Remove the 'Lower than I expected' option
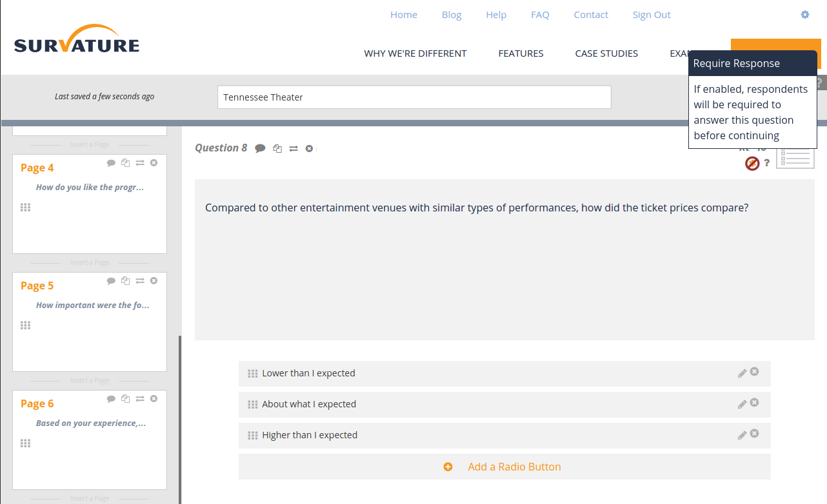 tap(754, 372)
